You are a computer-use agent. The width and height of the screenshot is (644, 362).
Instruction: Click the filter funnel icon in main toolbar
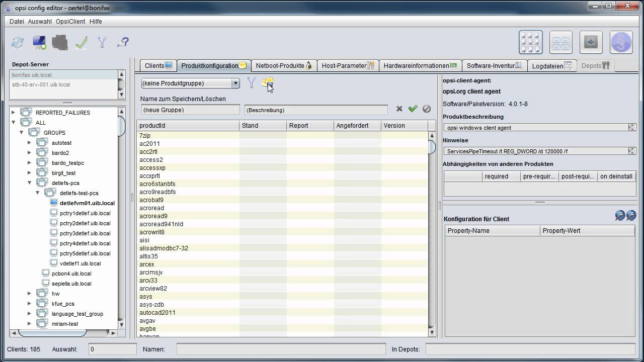point(102,42)
